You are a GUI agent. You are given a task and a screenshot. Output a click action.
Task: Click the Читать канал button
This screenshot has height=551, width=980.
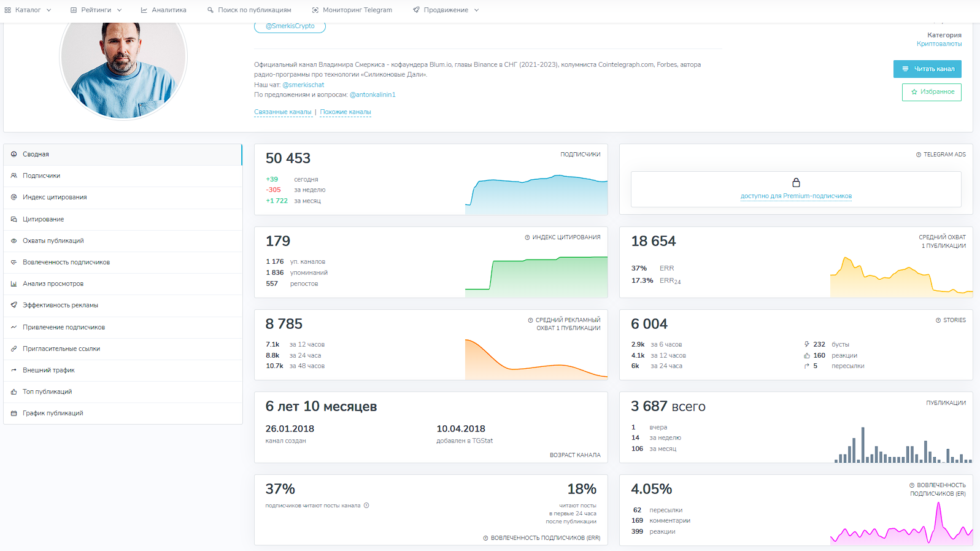[x=927, y=69]
